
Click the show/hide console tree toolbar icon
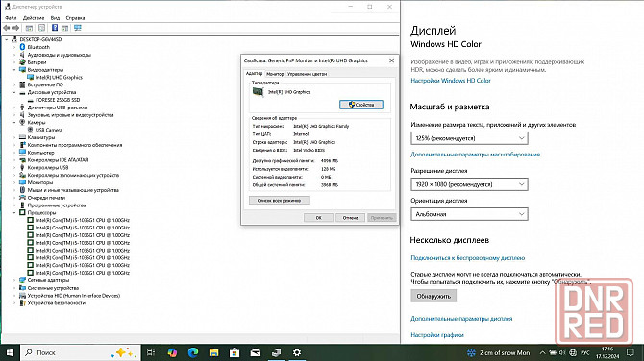pyautogui.click(x=29, y=28)
